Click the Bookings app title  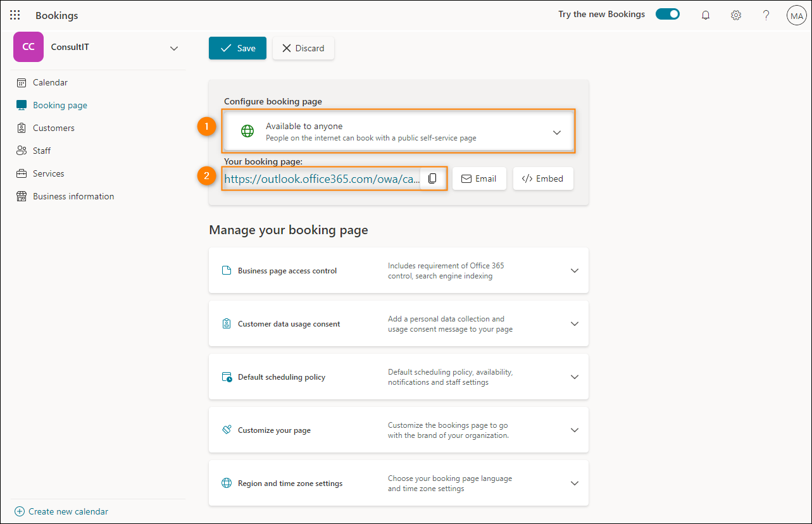(57, 15)
